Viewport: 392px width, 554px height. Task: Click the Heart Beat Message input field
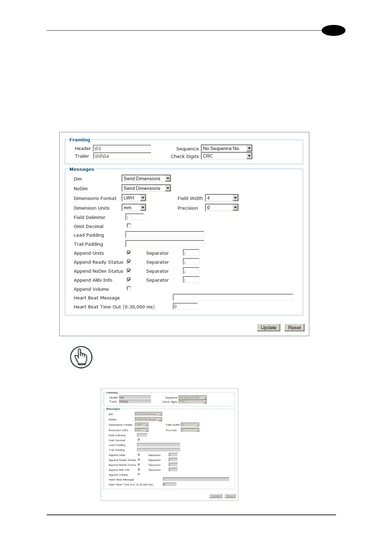[233, 297]
